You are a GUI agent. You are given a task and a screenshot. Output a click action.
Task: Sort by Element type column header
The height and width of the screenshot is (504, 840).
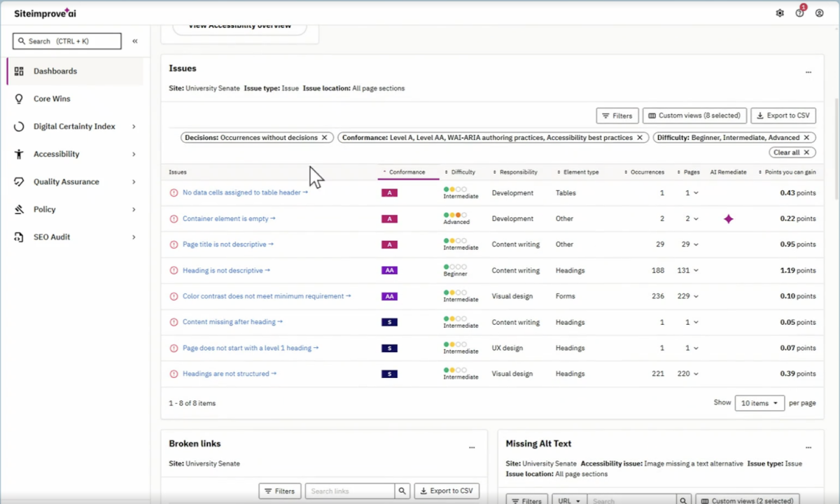[577, 172]
